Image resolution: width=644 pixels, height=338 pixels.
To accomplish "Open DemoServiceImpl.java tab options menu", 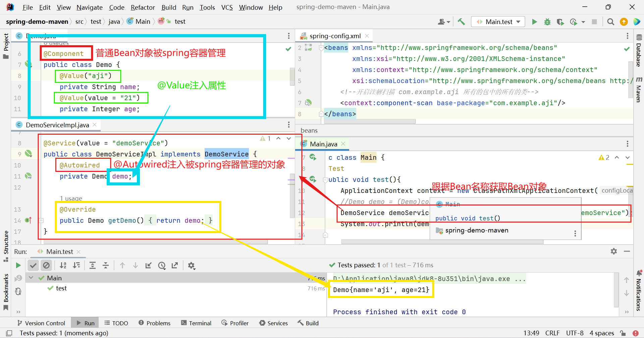I will point(289,125).
